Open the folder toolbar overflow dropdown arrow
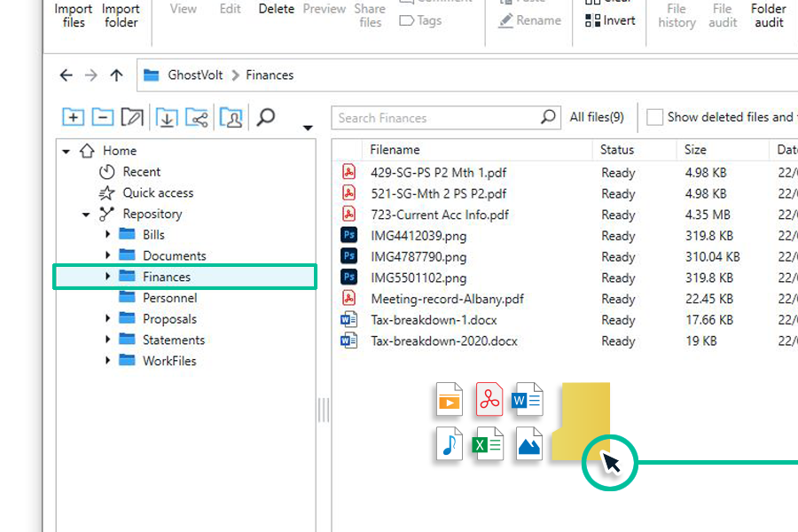Screen dimensions: 798x532 [308, 128]
